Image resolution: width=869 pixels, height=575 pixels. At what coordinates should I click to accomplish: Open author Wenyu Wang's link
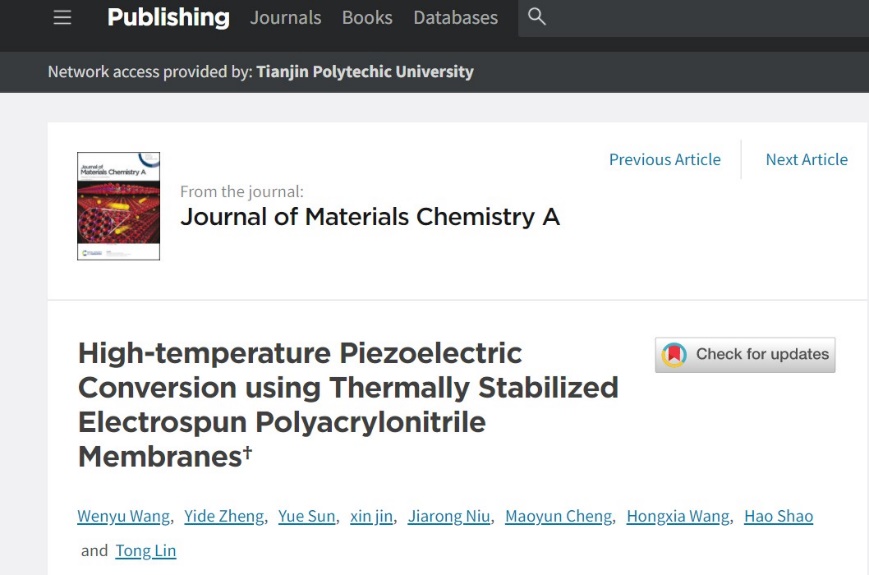coord(124,516)
